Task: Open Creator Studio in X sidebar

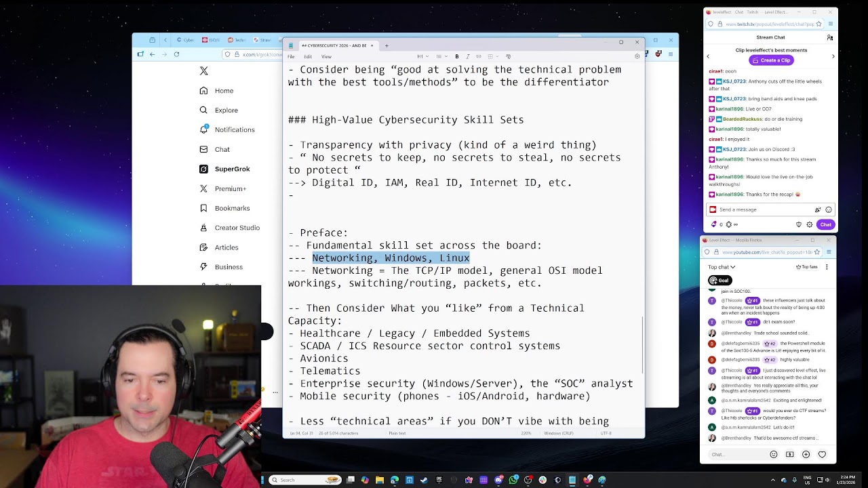Action: point(229,228)
